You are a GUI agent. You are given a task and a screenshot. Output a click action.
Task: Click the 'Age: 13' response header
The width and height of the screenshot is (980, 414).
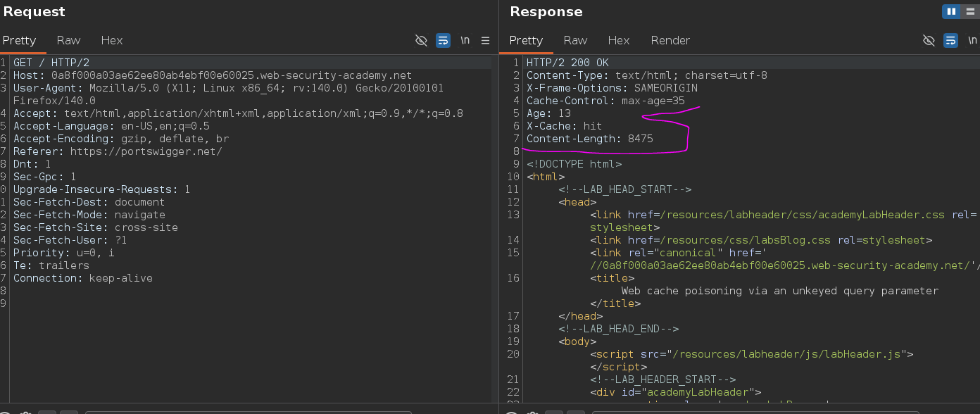[x=548, y=113]
